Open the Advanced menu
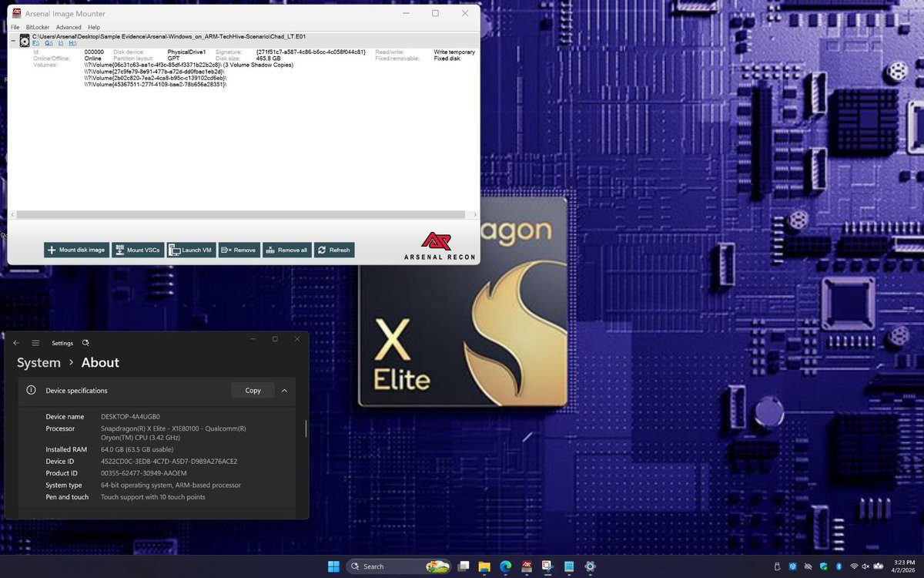 coord(69,27)
